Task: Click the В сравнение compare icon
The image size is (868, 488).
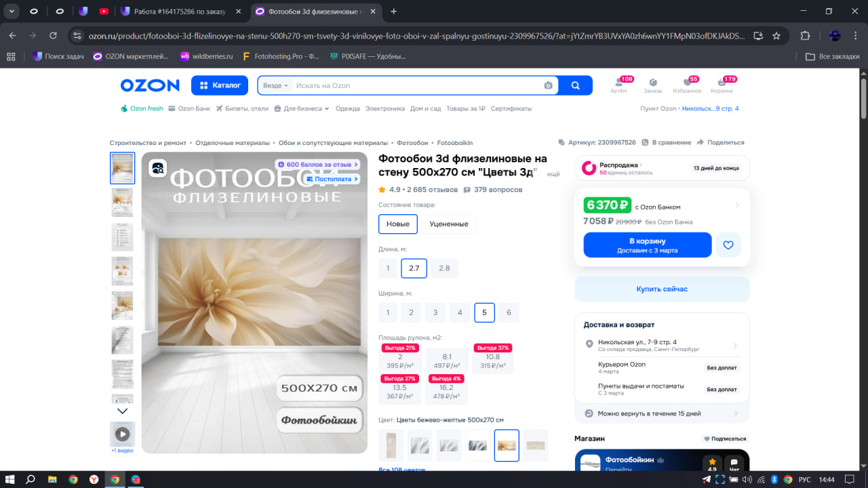Action: 667,142
